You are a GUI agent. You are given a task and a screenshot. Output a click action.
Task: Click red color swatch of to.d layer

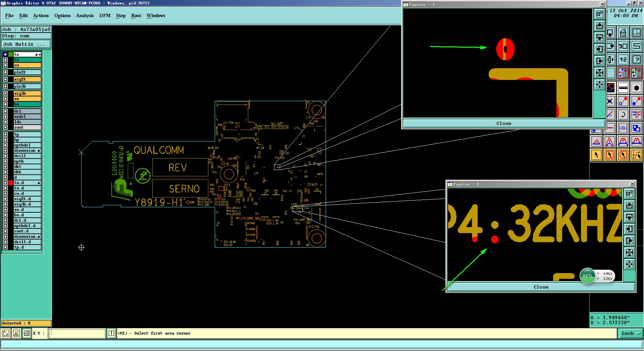tap(11, 183)
